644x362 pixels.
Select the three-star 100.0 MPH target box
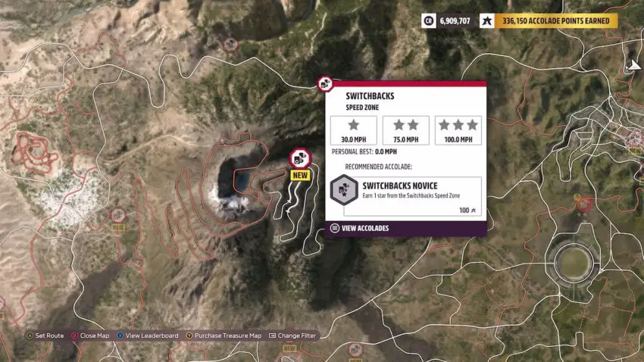tap(458, 130)
